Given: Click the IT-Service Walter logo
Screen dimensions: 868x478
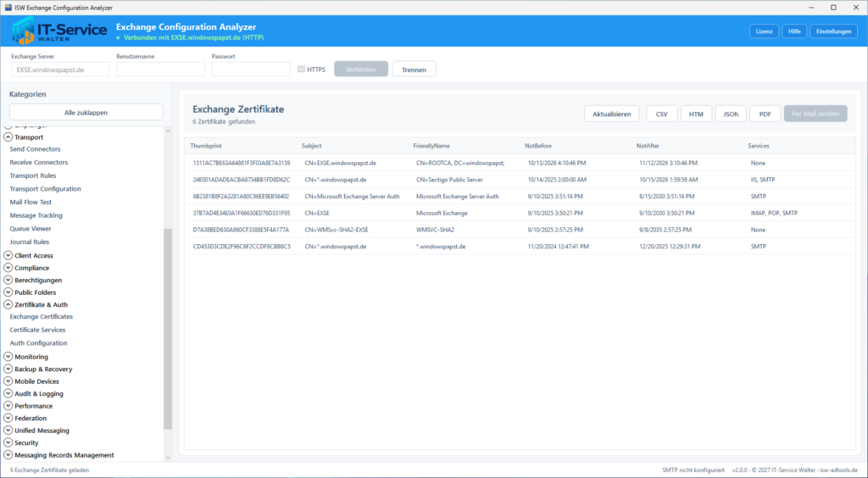Looking at the screenshot, I should (x=58, y=31).
